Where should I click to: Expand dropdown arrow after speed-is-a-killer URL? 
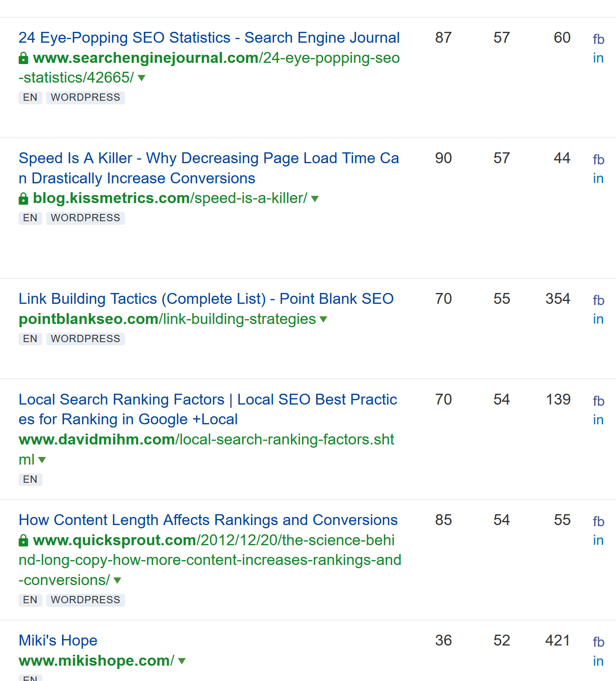[x=315, y=199]
